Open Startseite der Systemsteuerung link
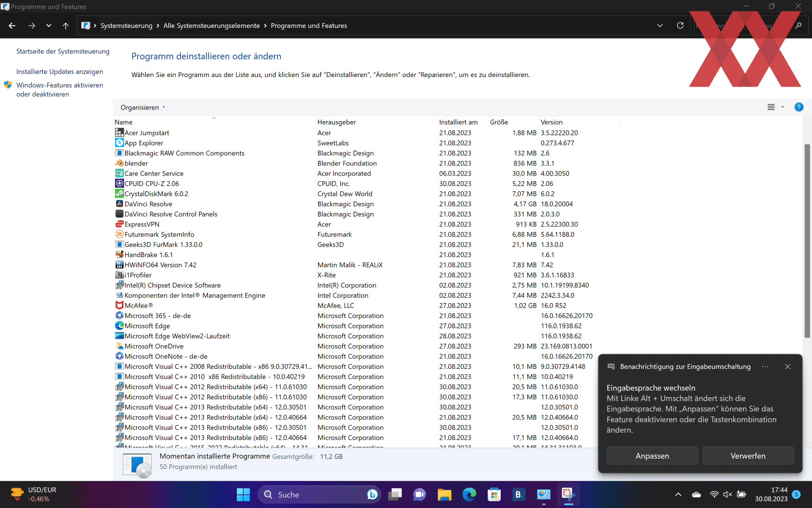The image size is (812, 508). [63, 51]
